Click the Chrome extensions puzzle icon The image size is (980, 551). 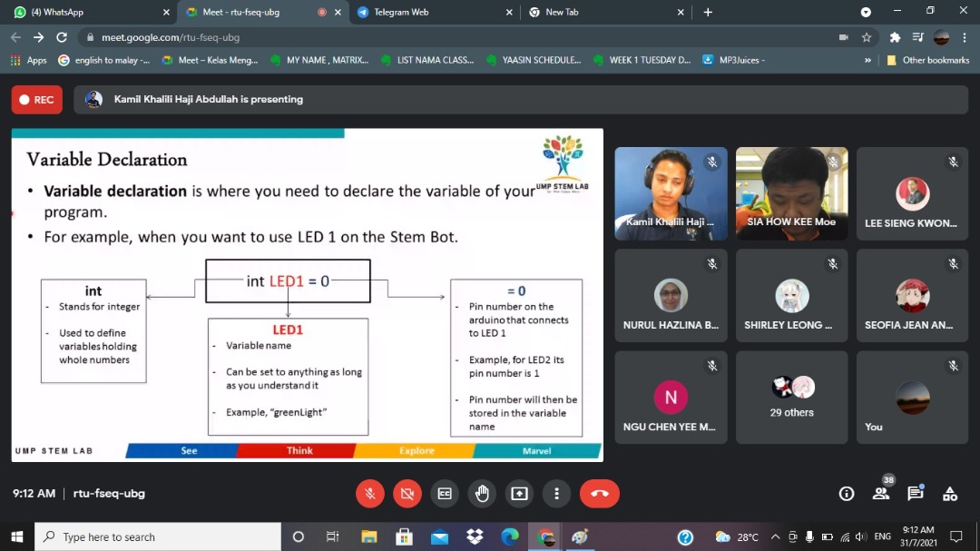pos(895,37)
